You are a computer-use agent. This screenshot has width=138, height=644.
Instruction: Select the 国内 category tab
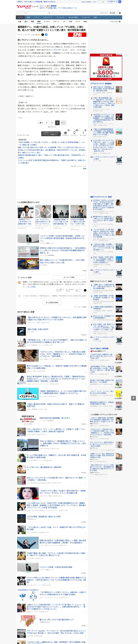(x=26, y=21)
